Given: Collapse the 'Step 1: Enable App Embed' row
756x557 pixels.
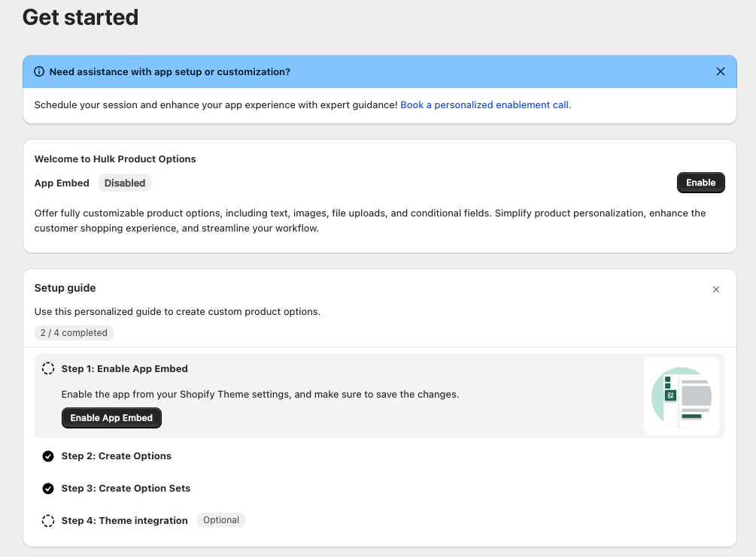Looking at the screenshot, I should (125, 369).
